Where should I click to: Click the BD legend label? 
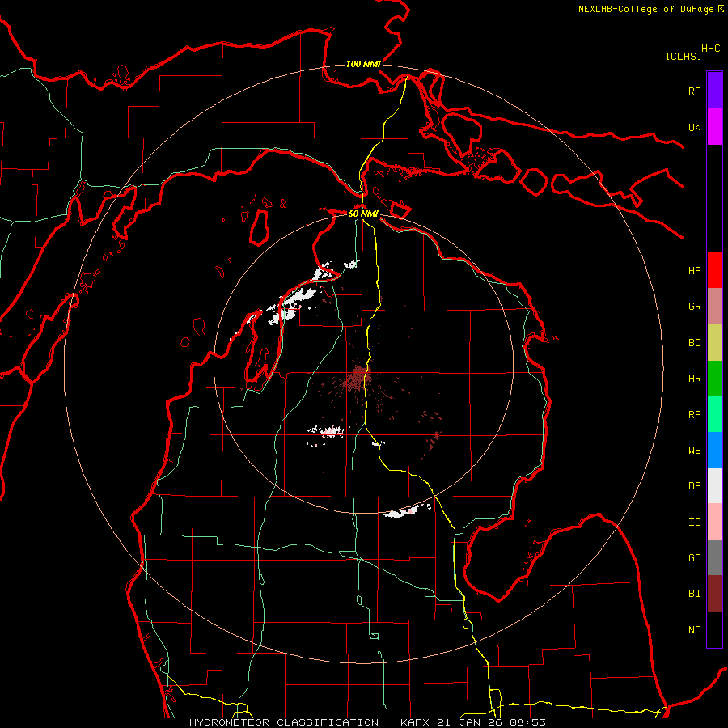point(694,343)
